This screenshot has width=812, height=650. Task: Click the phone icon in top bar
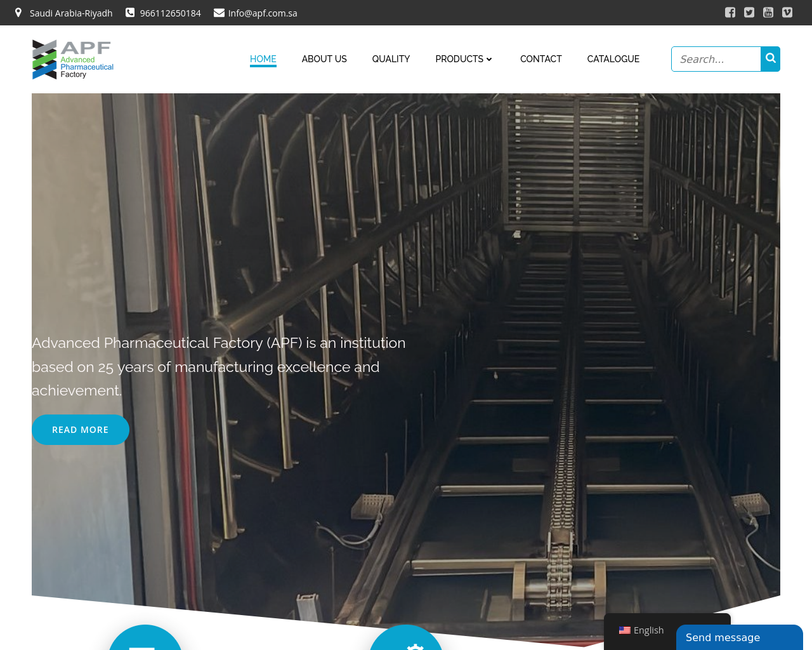coord(130,13)
